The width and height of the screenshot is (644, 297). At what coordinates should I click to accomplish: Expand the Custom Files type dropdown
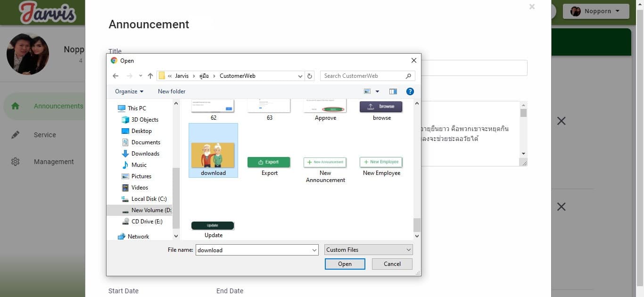click(368, 250)
